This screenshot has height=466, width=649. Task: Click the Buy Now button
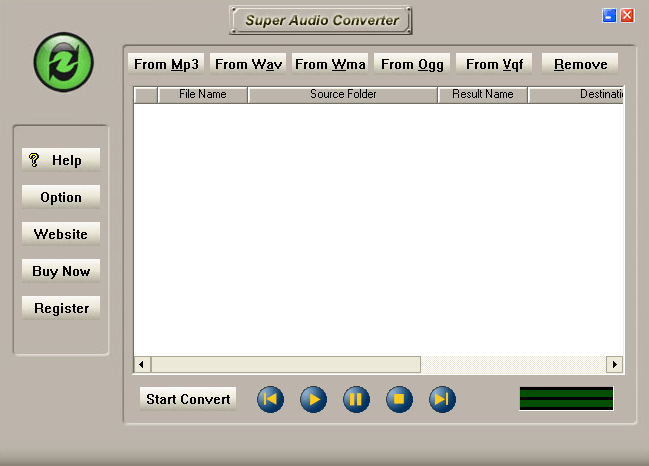[61, 271]
